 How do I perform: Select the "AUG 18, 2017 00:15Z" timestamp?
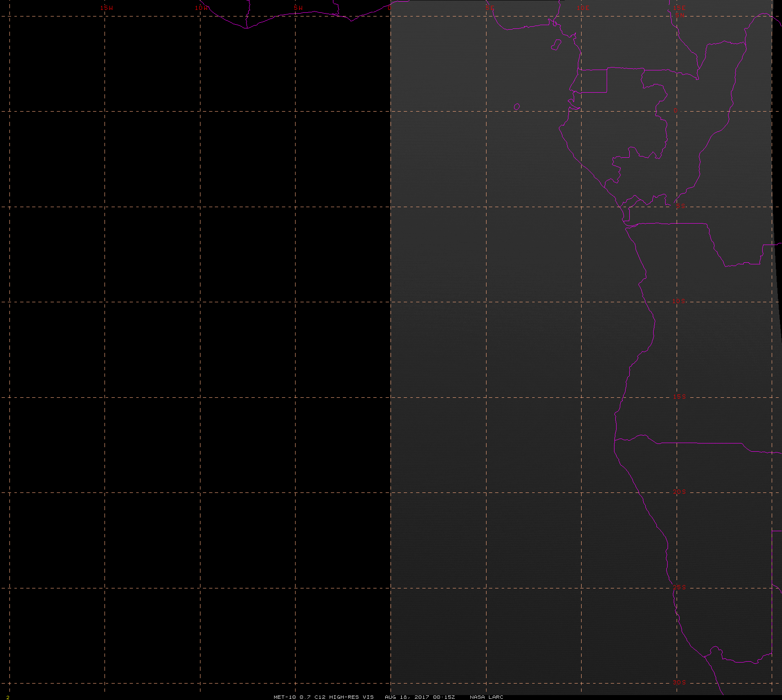(x=420, y=697)
